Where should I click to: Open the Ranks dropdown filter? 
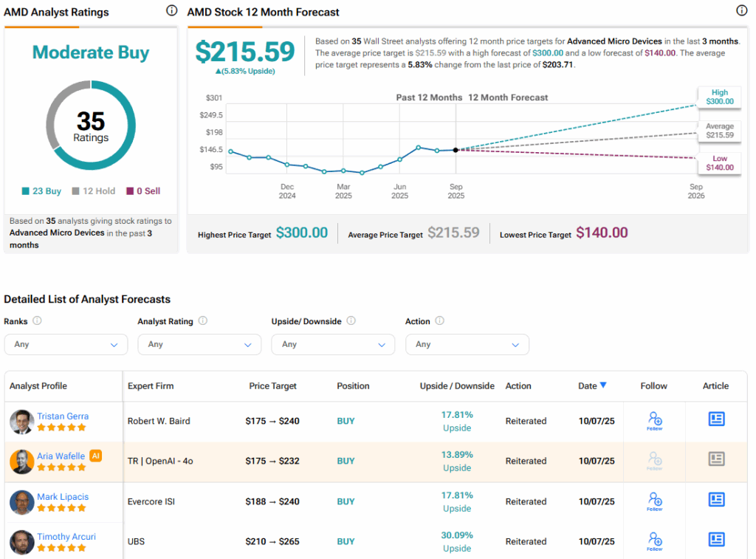pos(66,344)
